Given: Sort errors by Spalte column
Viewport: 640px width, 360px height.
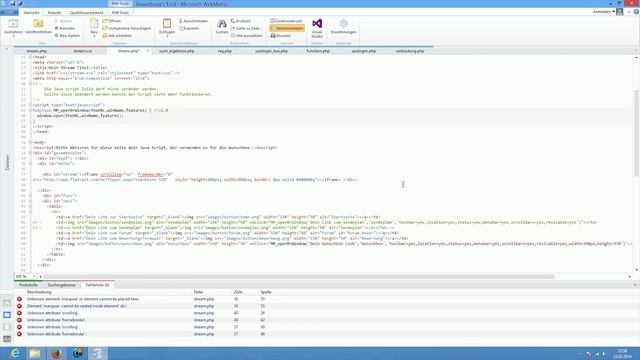Looking at the screenshot, I should click(266, 292).
